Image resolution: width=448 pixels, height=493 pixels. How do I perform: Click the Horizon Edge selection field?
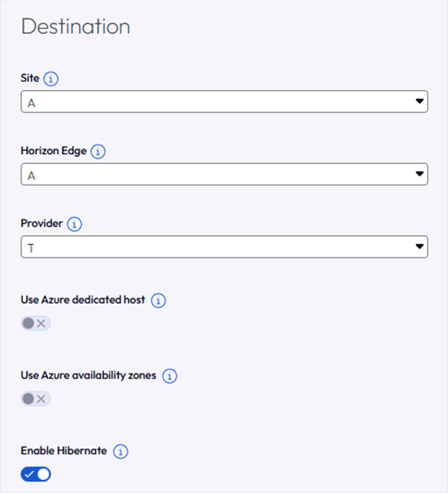click(224, 174)
